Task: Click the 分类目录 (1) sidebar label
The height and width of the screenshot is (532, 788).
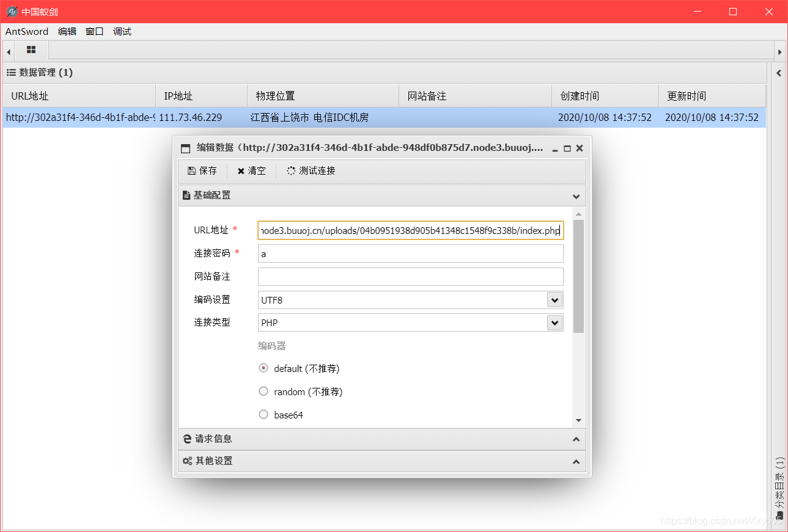Action: tap(779, 483)
